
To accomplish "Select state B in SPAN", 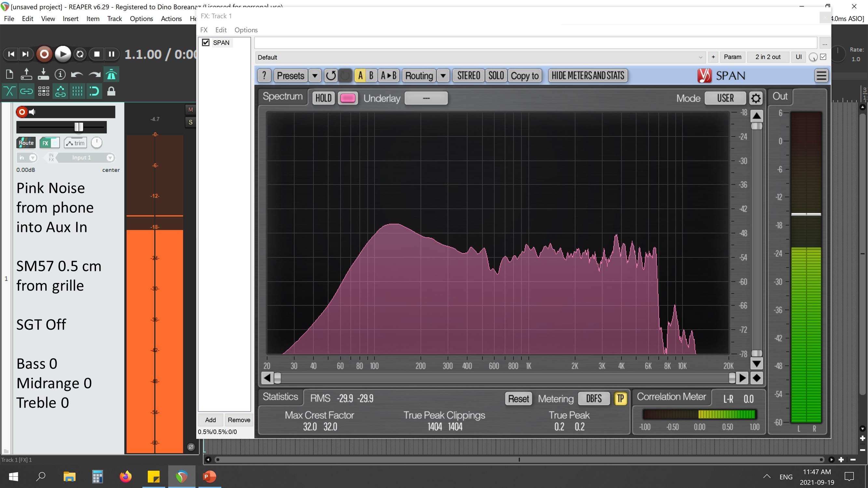I will (371, 76).
